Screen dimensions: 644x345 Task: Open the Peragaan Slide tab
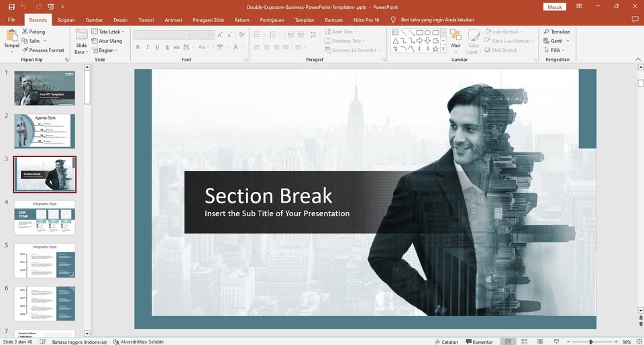click(x=208, y=19)
